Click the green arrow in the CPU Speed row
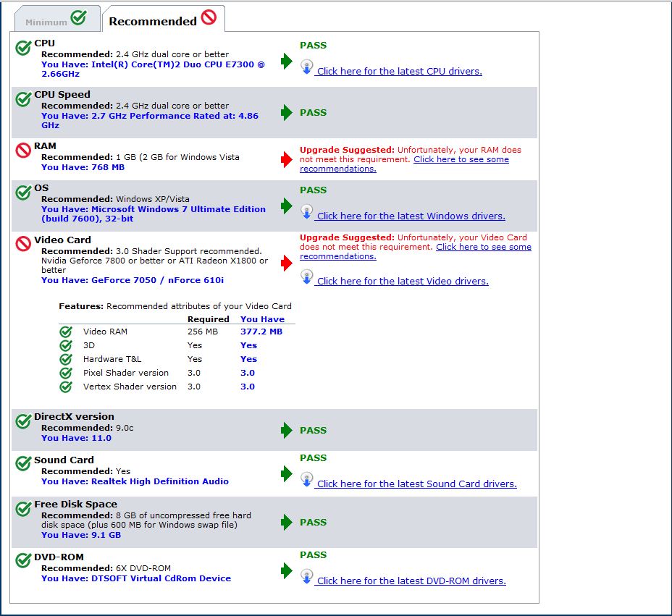Screen dimensions: 672x616 (x=286, y=113)
